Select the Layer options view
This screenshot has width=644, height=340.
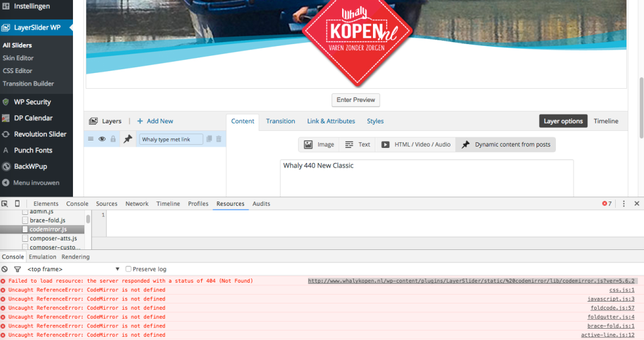click(x=563, y=121)
